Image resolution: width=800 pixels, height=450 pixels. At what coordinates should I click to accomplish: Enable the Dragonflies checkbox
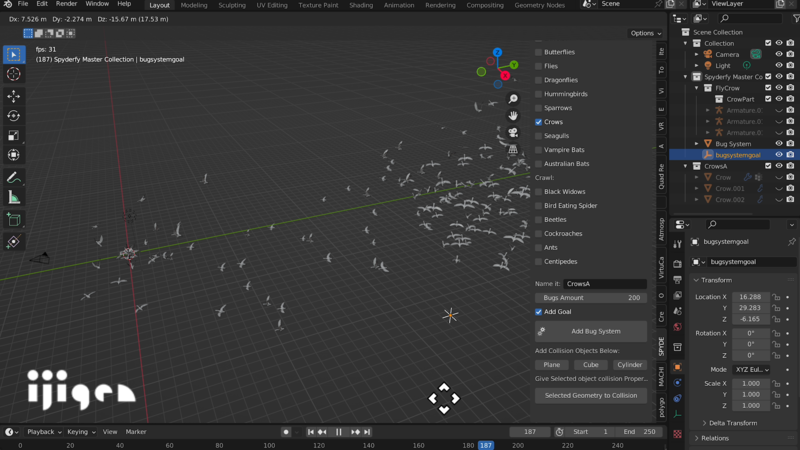click(x=538, y=80)
